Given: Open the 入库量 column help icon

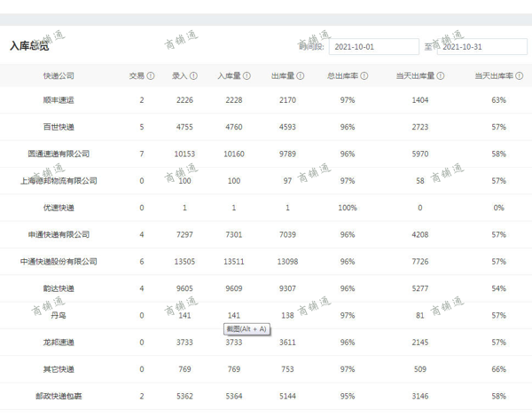Looking at the screenshot, I should 246,76.
